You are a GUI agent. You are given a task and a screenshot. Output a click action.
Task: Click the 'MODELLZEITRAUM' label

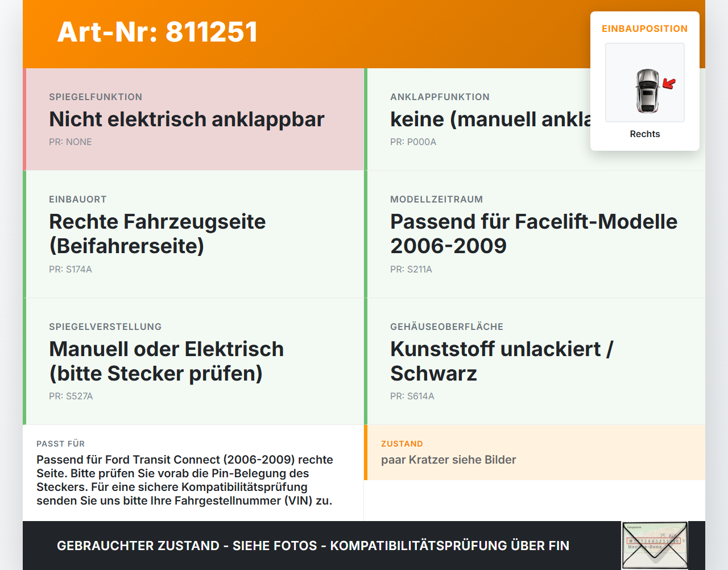[436, 199]
